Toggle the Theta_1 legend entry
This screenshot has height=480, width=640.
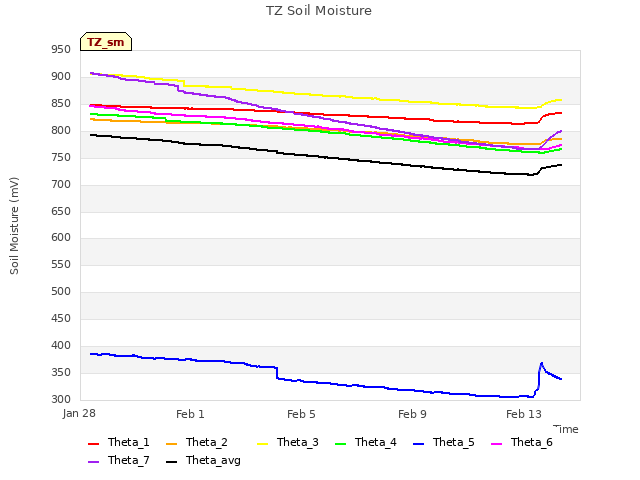(x=119, y=442)
